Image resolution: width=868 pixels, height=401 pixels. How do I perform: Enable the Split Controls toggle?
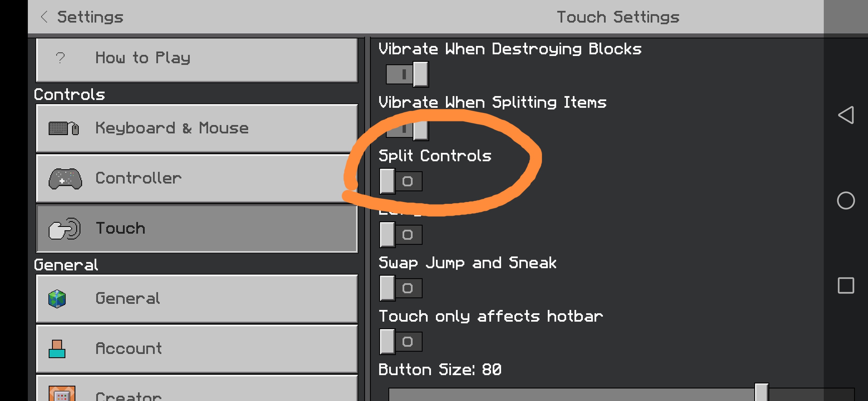401,182
